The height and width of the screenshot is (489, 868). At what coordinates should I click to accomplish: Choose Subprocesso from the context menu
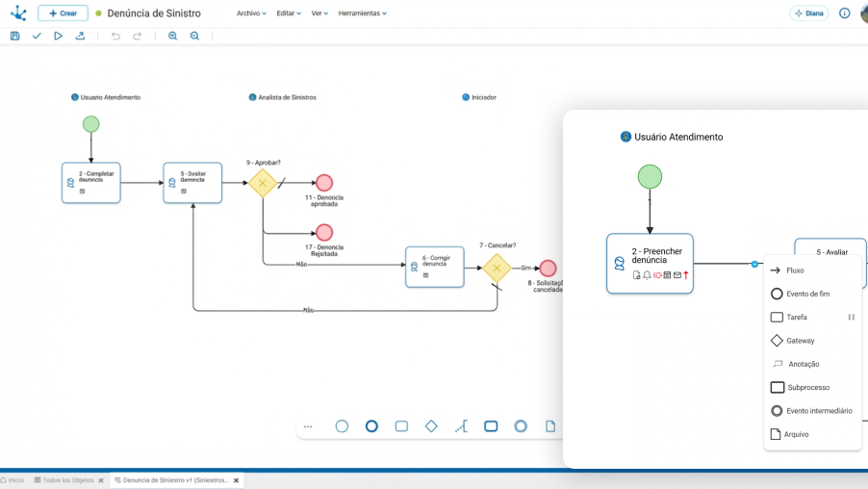tap(807, 387)
